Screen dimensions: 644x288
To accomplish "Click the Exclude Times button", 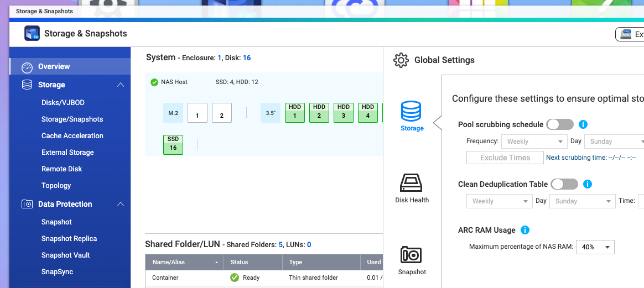I will [x=505, y=158].
